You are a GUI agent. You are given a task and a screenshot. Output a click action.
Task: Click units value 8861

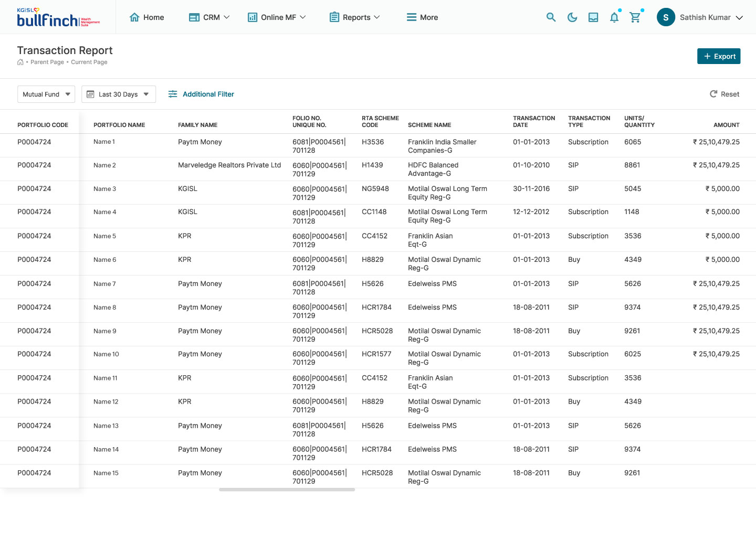click(x=632, y=165)
